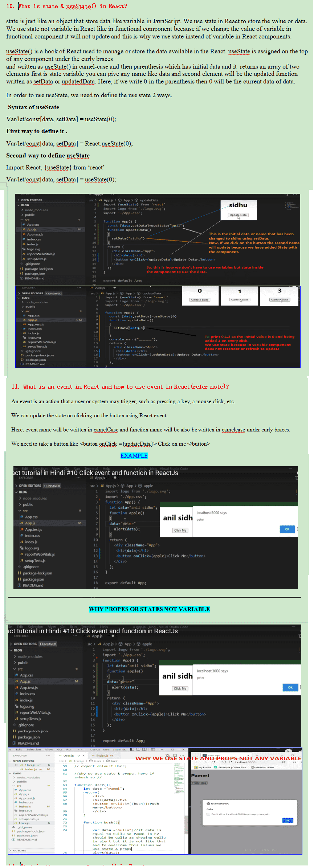Click the console.warn code line in useState(0) editor
The image size is (318, 868).
[x=134, y=339]
